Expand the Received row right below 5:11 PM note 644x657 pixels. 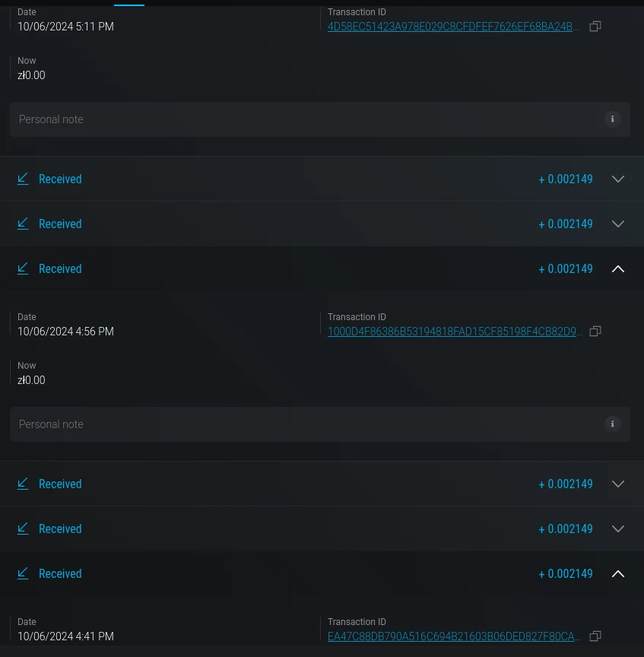tap(618, 179)
